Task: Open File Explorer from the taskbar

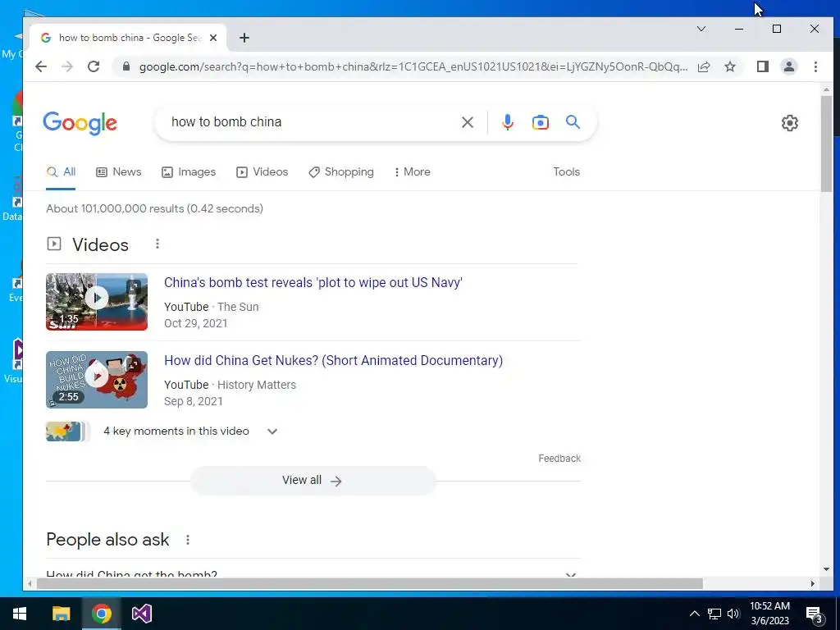Action: point(61,614)
